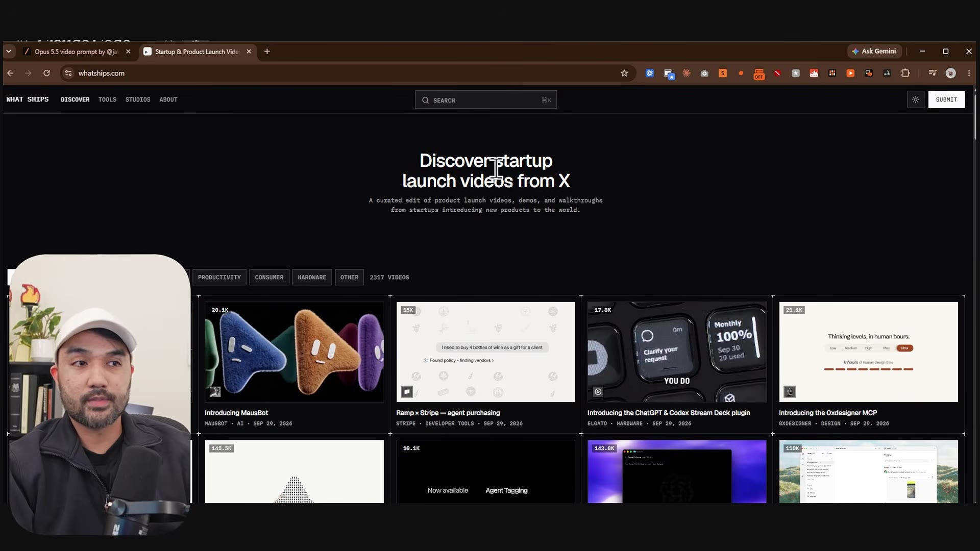Click the 'MAUSBOT · AI · SEP 29, 2026' line
Image resolution: width=980 pixels, height=551 pixels.
pyautogui.click(x=249, y=423)
